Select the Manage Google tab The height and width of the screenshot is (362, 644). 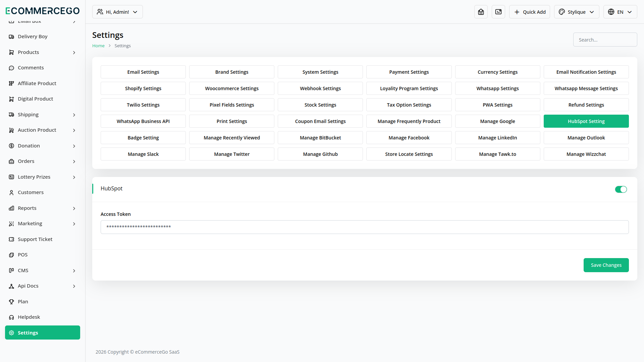coord(497,121)
